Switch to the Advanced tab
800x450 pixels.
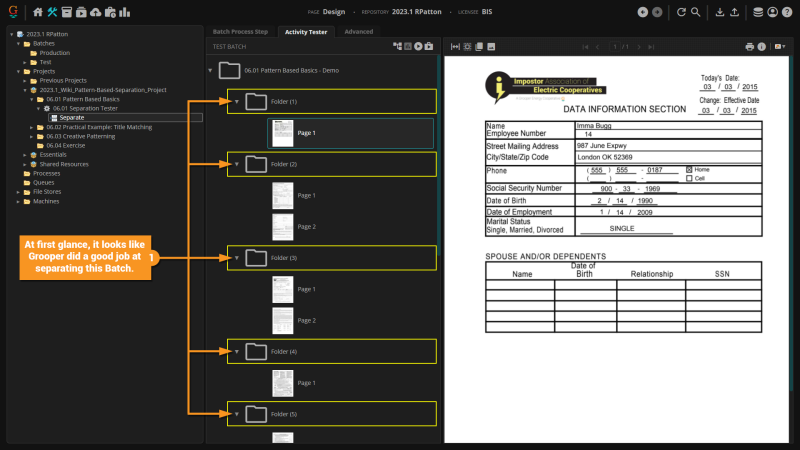[359, 32]
